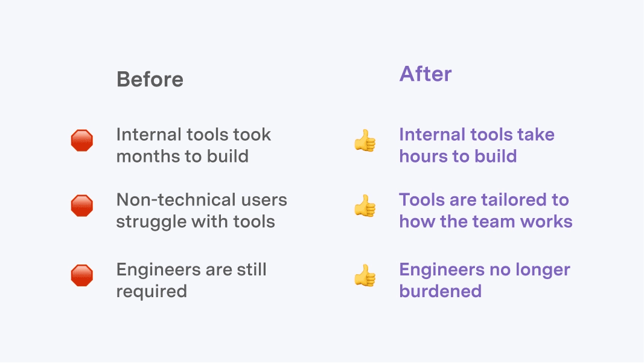The image size is (644, 363).
Task: Click the "Internal tools took months to build" text
Action: (x=193, y=145)
